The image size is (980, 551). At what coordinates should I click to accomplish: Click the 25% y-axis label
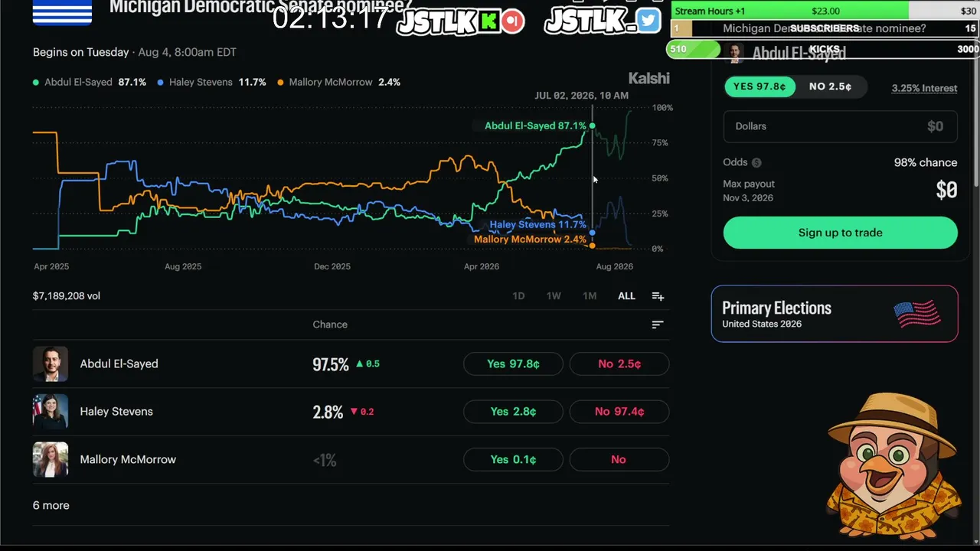659,214
